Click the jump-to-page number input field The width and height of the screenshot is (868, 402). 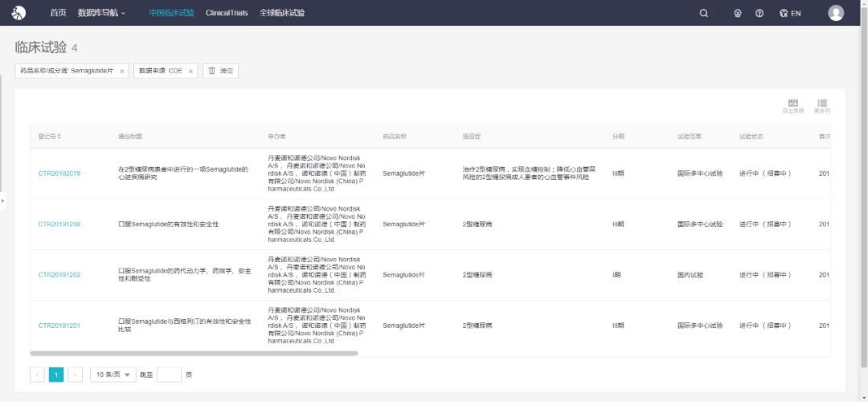(x=169, y=375)
